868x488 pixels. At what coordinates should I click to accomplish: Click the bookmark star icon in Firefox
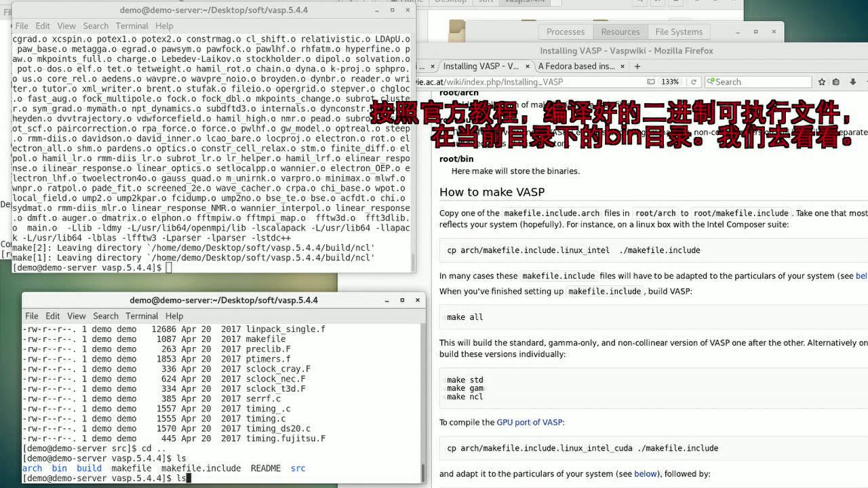(x=821, y=82)
